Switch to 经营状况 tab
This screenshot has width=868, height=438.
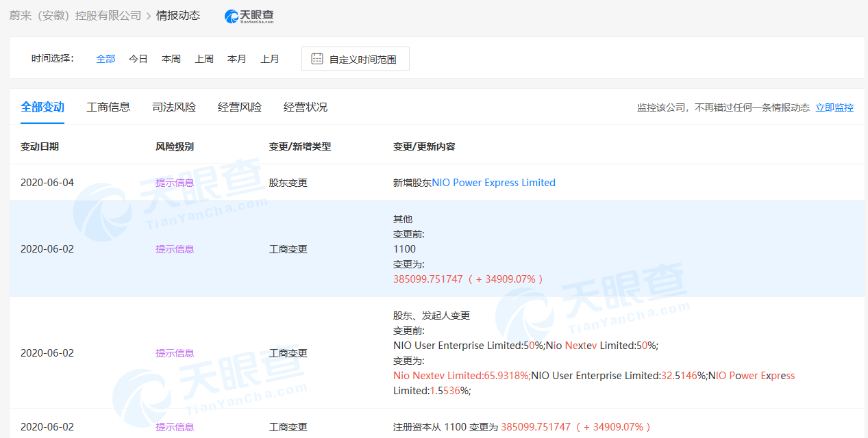306,107
